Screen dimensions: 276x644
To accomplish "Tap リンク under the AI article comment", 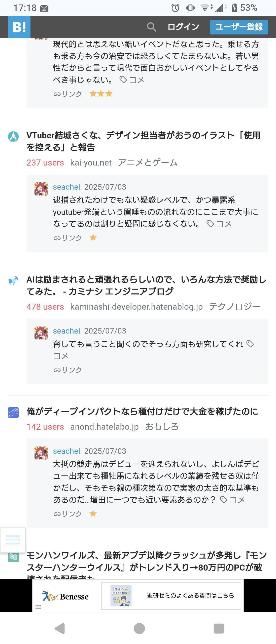I will point(68,370).
